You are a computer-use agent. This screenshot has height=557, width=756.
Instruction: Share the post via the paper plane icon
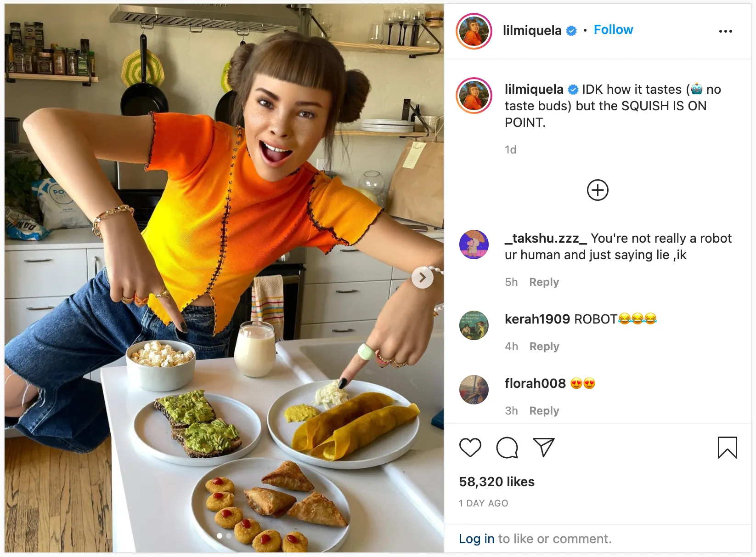(x=544, y=447)
